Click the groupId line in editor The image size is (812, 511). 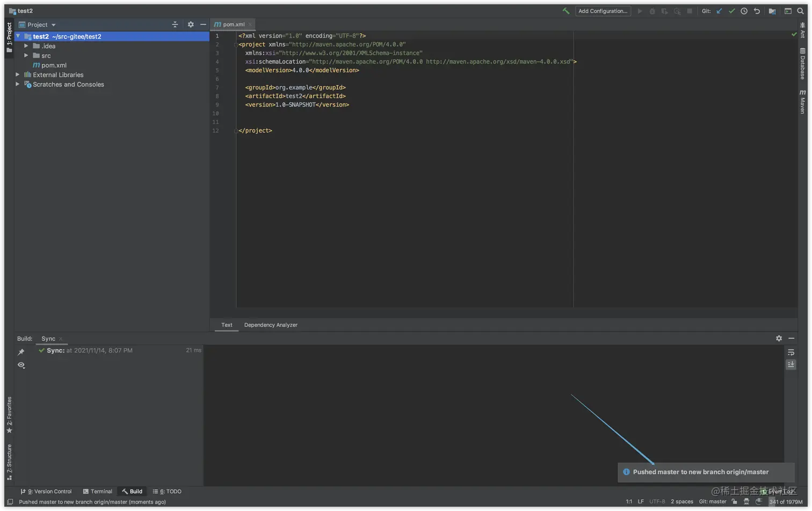(x=295, y=88)
